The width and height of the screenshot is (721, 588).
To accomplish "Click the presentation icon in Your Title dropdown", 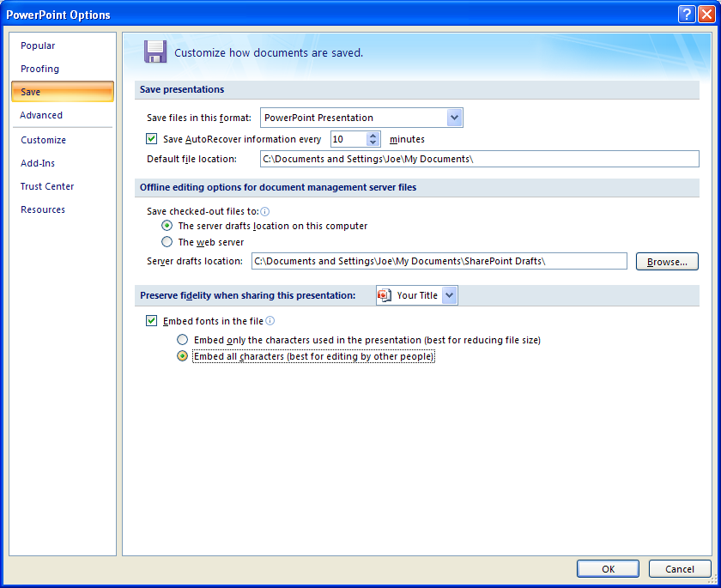I will click(x=385, y=295).
